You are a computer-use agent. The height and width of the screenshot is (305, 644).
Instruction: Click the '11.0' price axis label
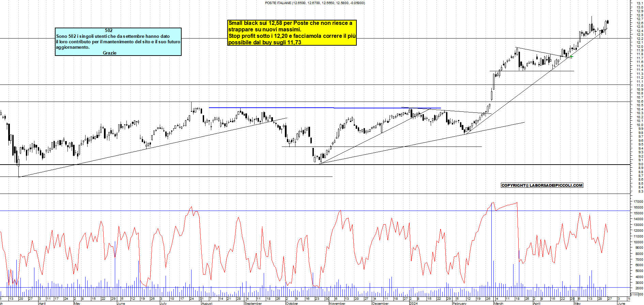pos(640,86)
